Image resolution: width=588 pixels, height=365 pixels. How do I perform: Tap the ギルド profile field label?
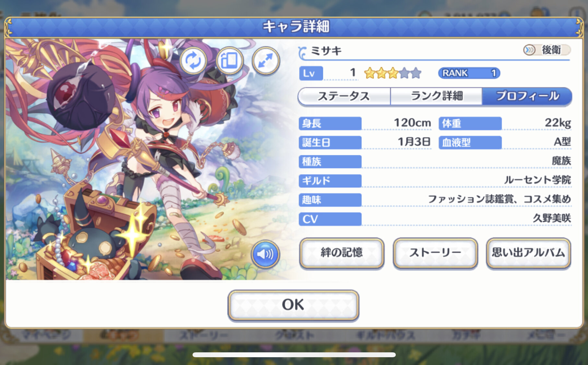coord(330,181)
